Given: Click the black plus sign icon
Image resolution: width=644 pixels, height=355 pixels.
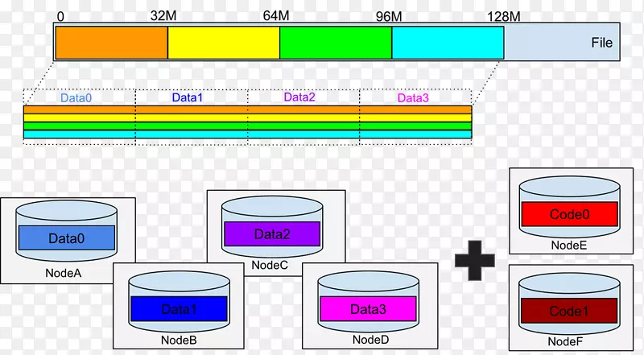Looking at the screenshot, I should (x=475, y=261).
